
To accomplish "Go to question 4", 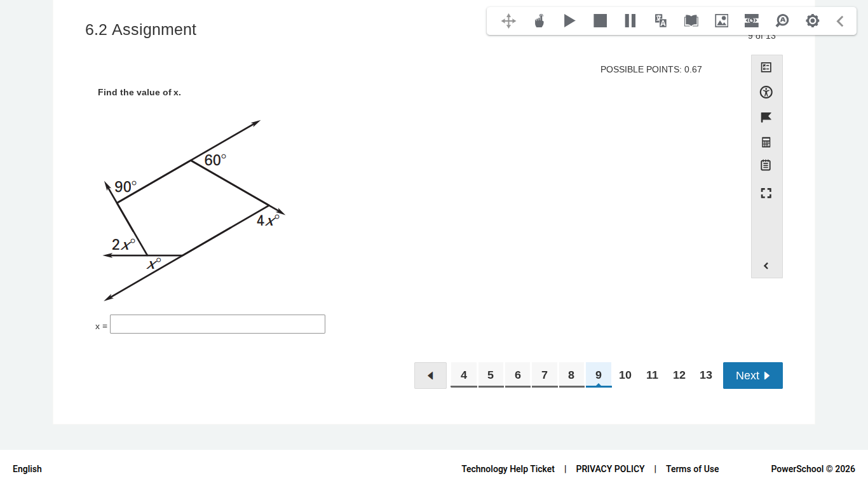I will [x=463, y=375].
